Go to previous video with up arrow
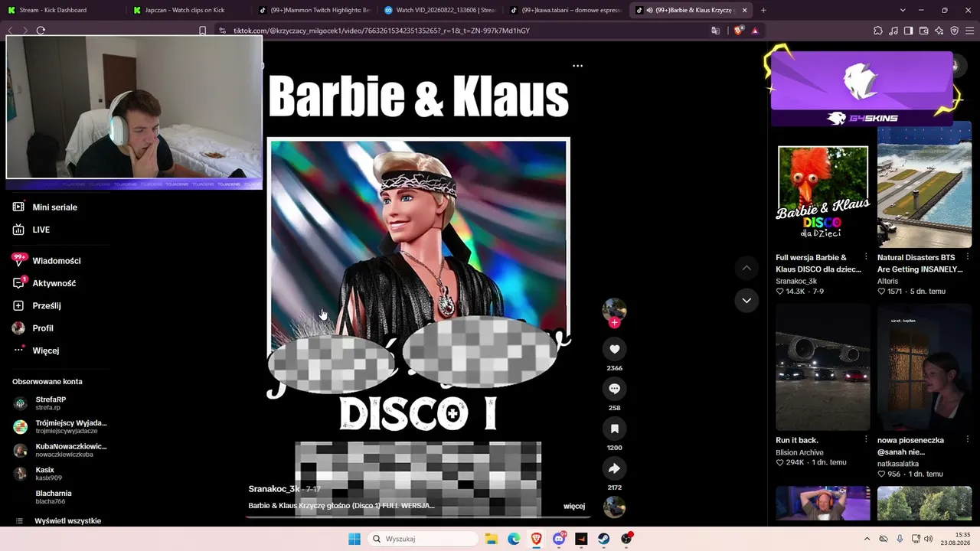Viewport: 980px width, 551px height. 746,268
